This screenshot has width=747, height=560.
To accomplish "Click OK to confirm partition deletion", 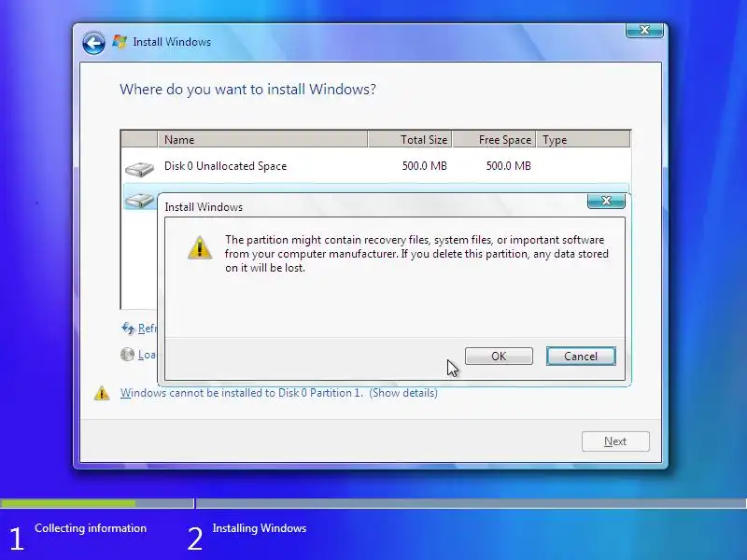I will point(499,357).
